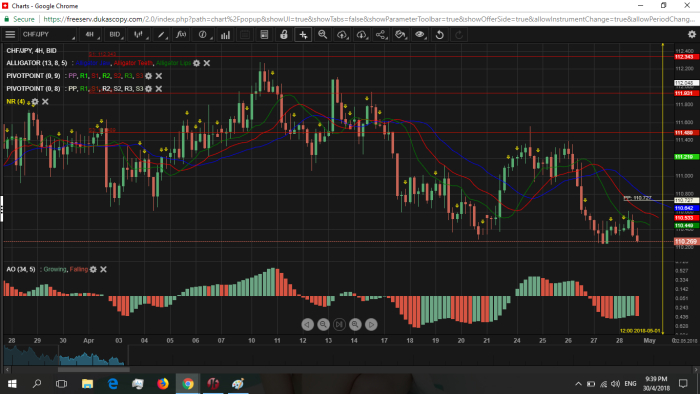Image resolution: width=700 pixels, height=394 pixels.
Task: Click the cloud upload save icon
Action: pyautogui.click(x=342, y=34)
